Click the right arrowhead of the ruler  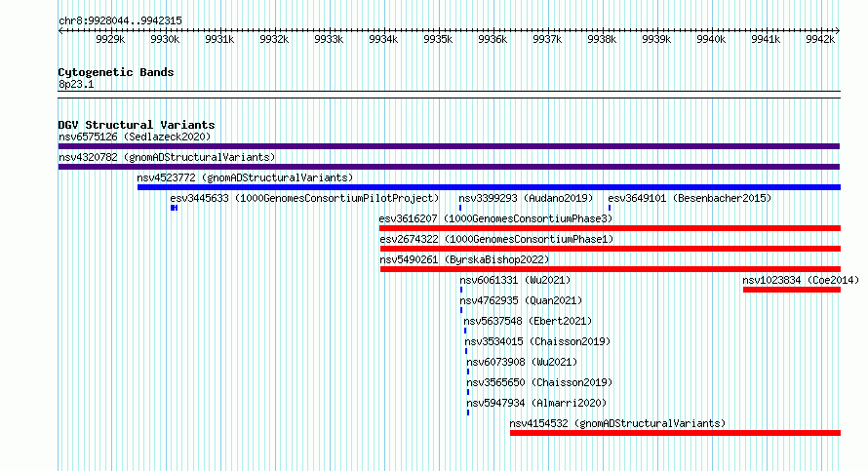[838, 31]
